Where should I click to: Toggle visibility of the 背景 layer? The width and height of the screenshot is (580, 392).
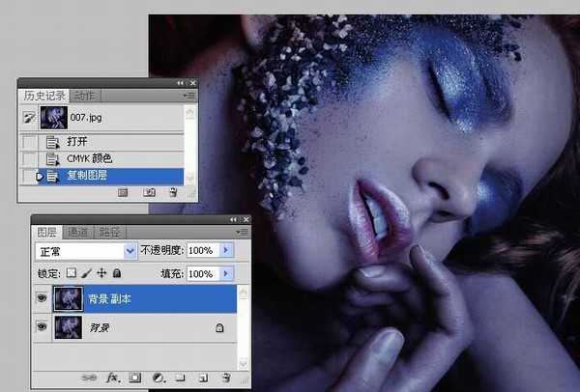coord(42,328)
